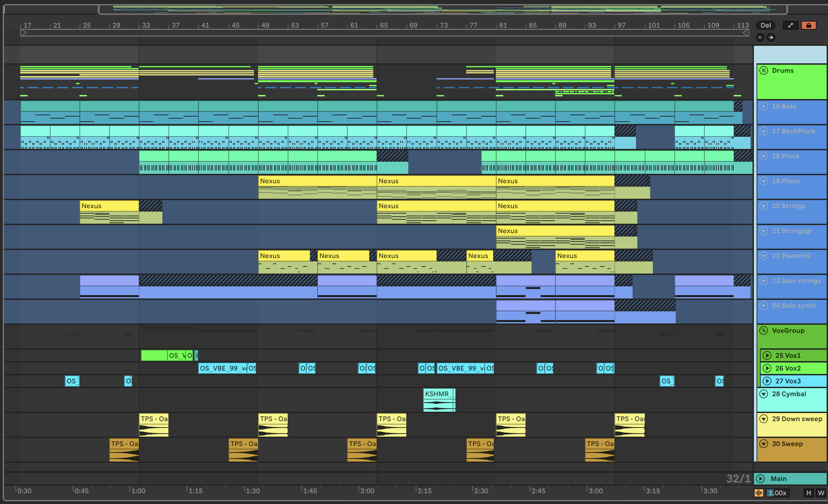This screenshot has width=828, height=504.
Task: Click the 26 Vox2 unfold icon
Action: coord(767,368)
